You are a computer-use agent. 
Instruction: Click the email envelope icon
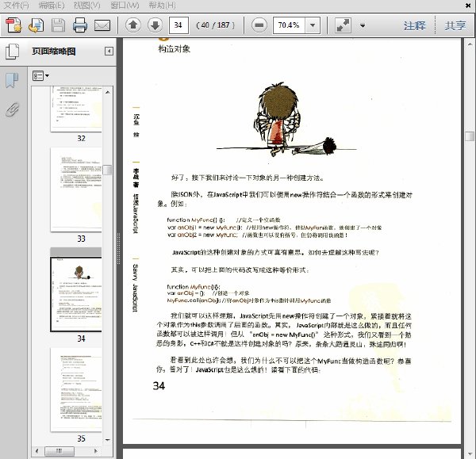[x=102, y=25]
